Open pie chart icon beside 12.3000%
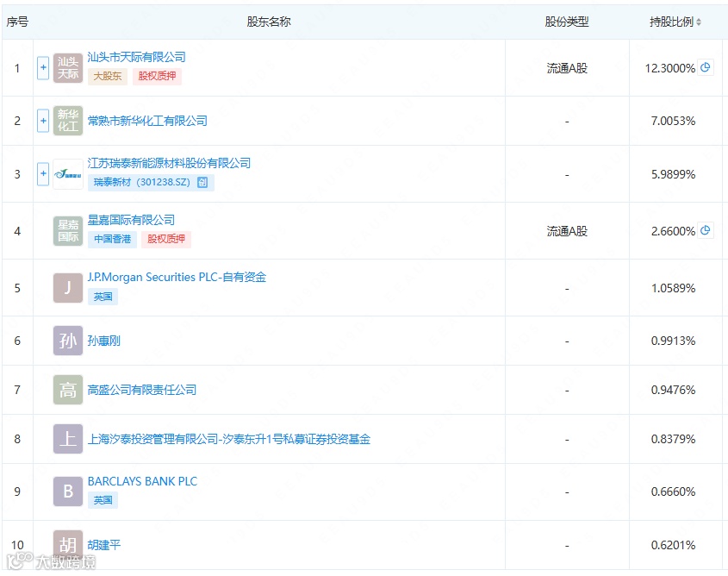The image size is (728, 576). click(706, 67)
